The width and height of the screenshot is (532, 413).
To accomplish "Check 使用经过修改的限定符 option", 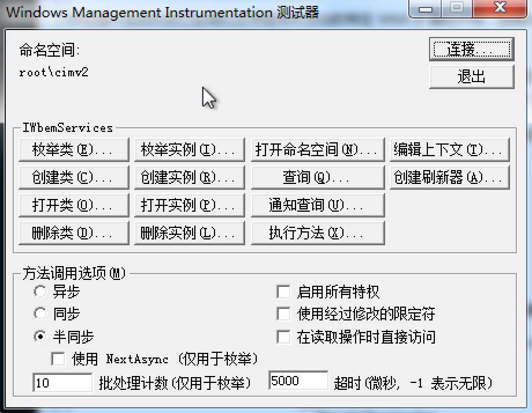I will (283, 314).
